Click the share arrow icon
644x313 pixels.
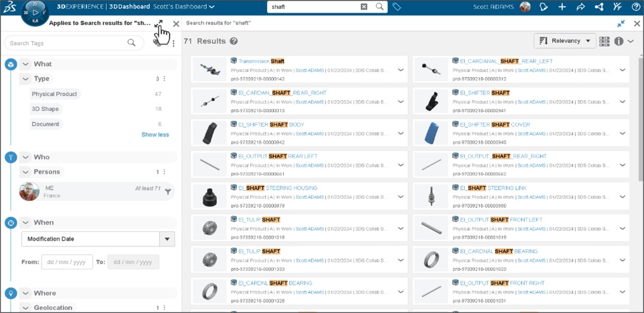coord(581,7)
